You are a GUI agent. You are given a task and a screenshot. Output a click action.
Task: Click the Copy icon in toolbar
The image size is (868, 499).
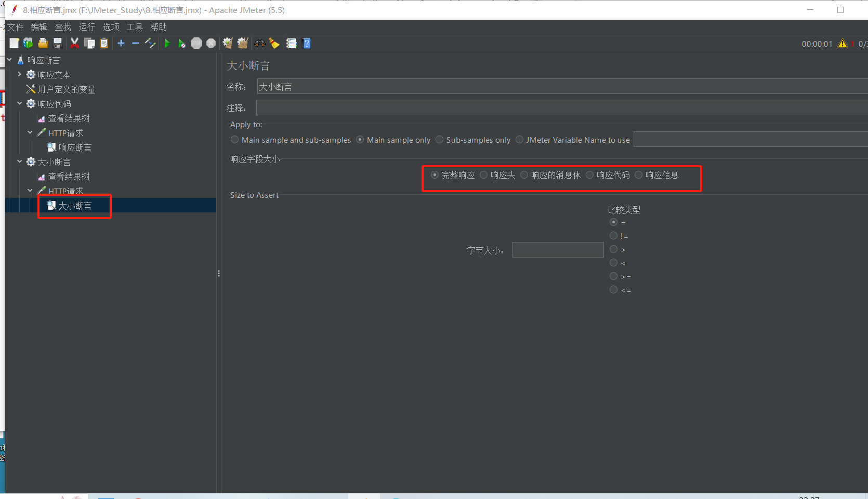pyautogui.click(x=89, y=43)
